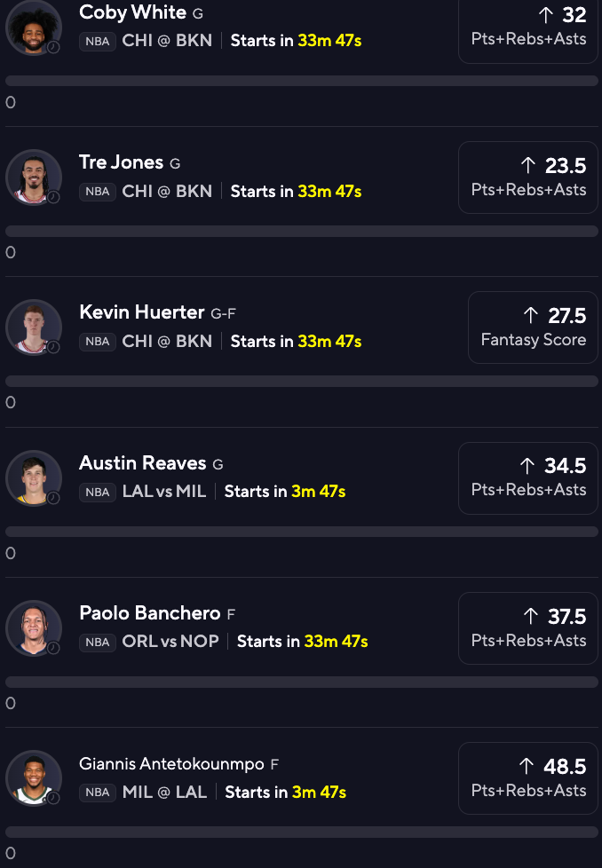Click the clock icon on Coby White's avatar
The width and height of the screenshot is (602, 868).
(51, 49)
